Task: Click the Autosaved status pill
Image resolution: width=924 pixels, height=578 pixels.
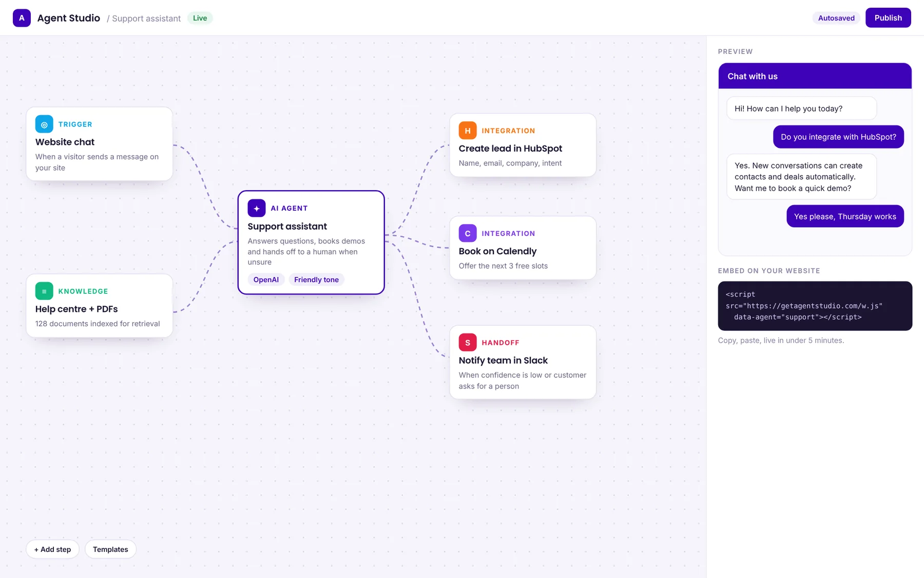Action: point(836,18)
